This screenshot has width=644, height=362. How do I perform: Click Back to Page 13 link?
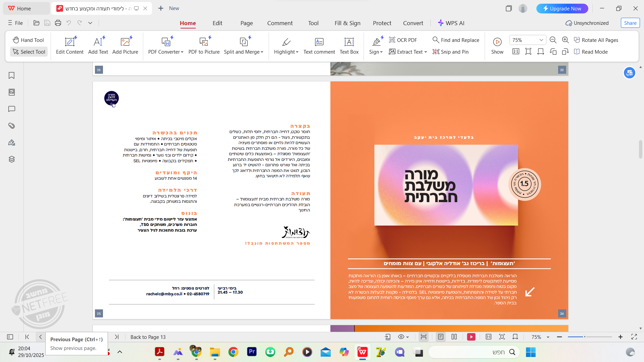[x=148, y=337]
